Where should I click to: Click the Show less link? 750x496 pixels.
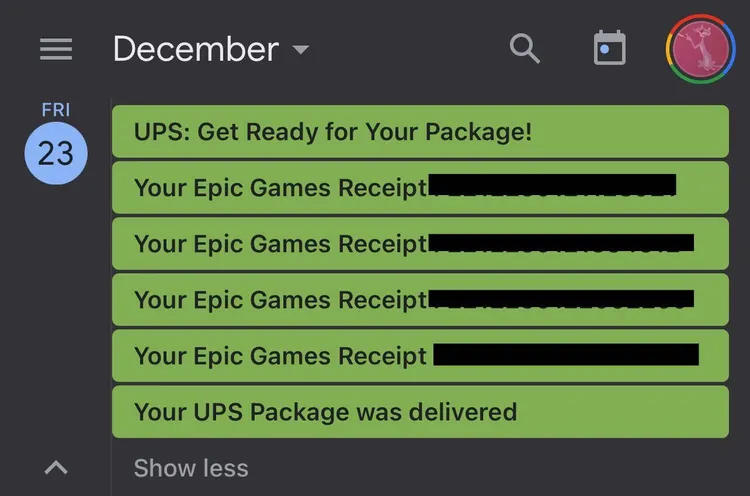pyautogui.click(x=191, y=468)
